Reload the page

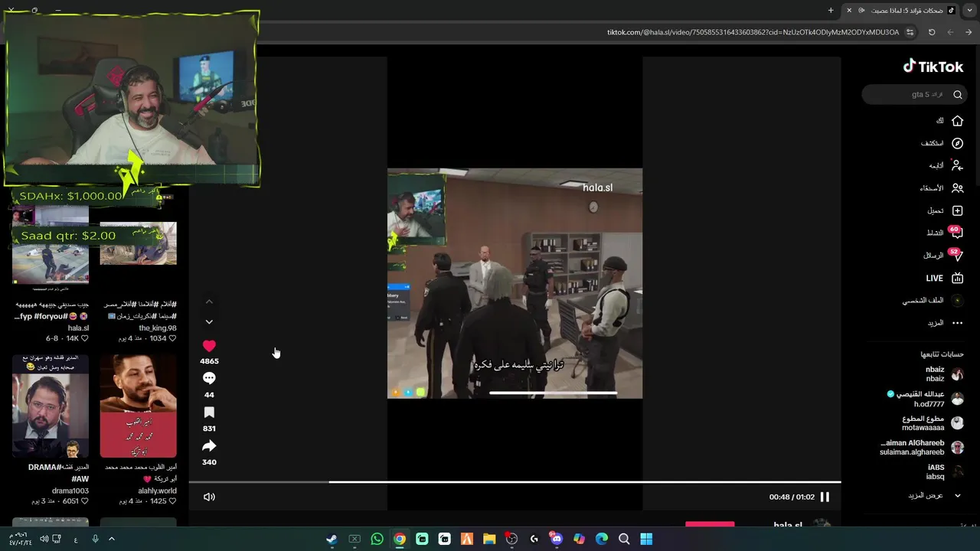pos(932,32)
